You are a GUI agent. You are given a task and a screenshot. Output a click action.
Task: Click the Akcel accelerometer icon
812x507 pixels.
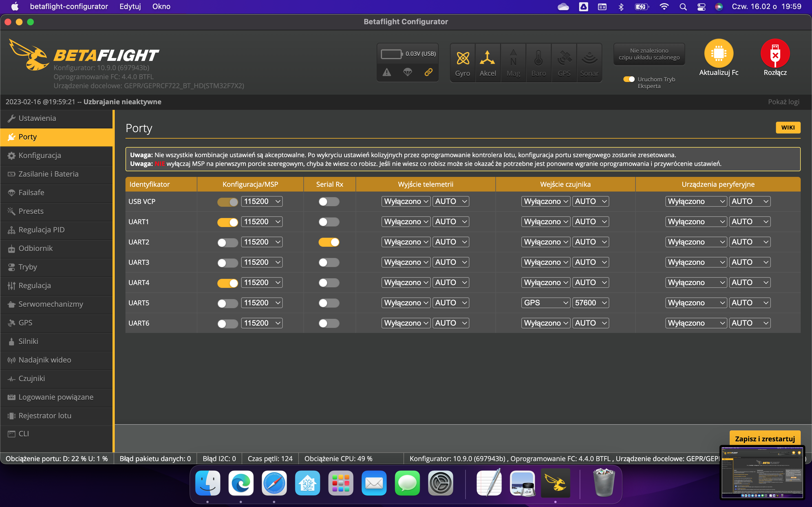(487, 58)
